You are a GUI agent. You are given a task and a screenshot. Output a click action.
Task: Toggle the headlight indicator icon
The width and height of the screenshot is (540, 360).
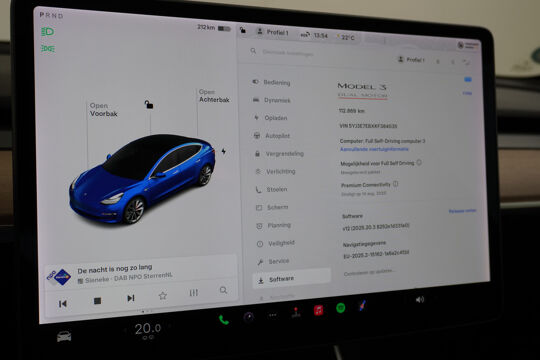[x=48, y=32]
